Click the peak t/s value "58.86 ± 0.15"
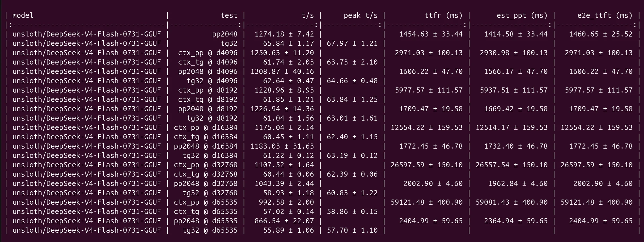 (352, 211)
